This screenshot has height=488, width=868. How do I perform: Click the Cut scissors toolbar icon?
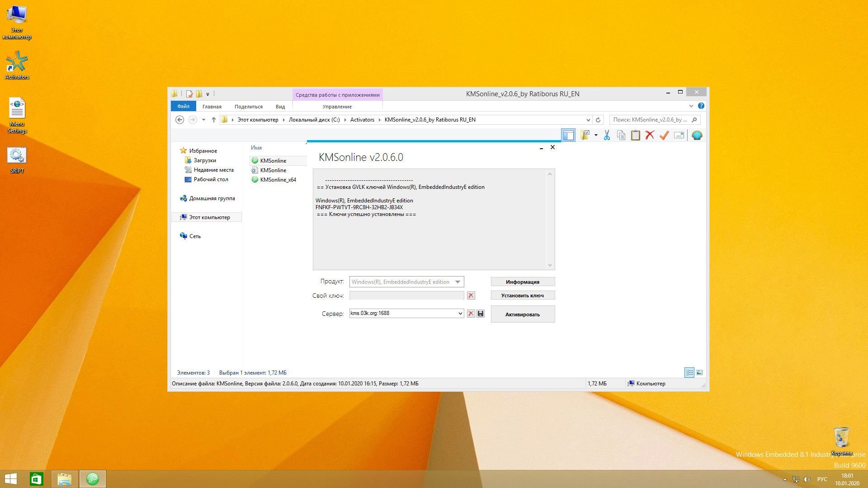607,135
